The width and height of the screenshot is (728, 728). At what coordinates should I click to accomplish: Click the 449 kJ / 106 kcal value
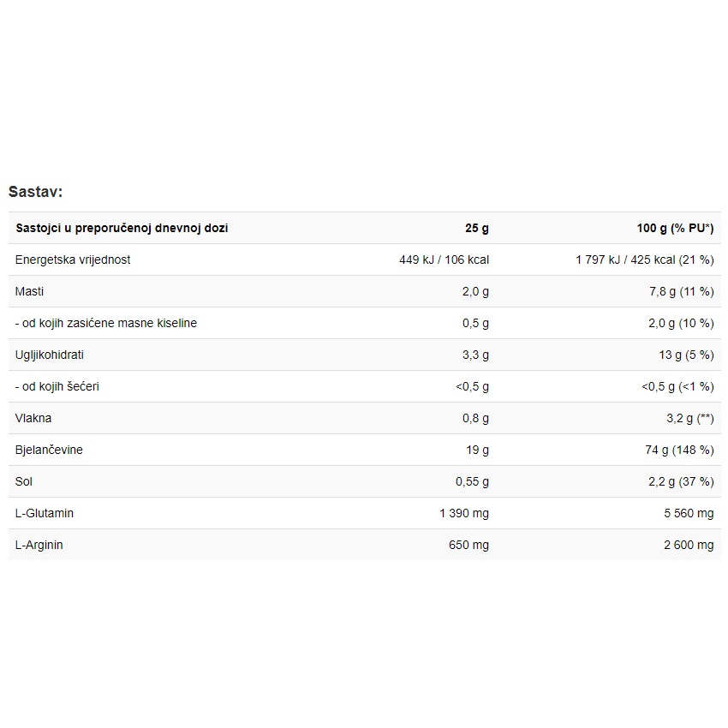(x=444, y=260)
